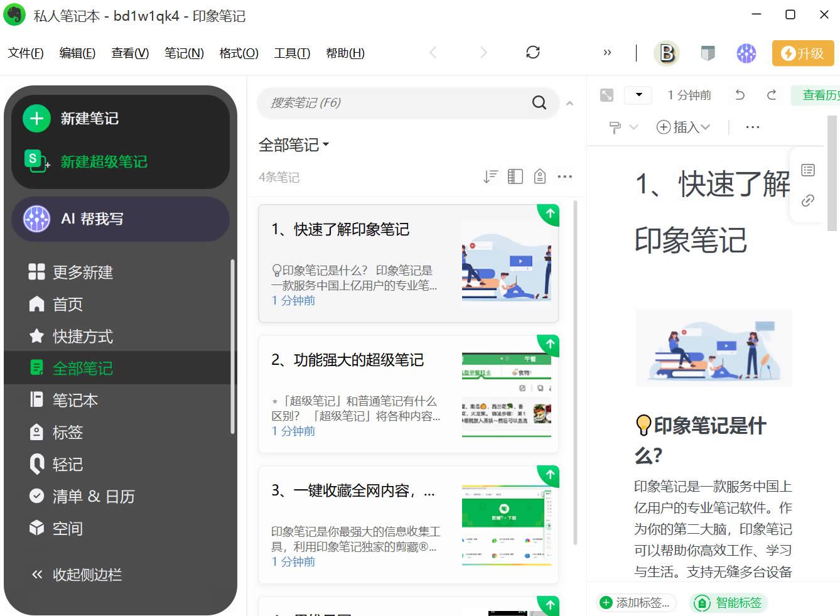
Task: Click the sort notes icon
Action: (x=490, y=176)
